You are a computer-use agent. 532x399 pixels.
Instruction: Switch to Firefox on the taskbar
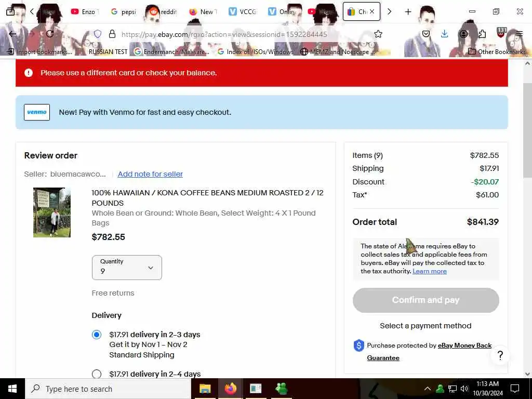click(230, 389)
